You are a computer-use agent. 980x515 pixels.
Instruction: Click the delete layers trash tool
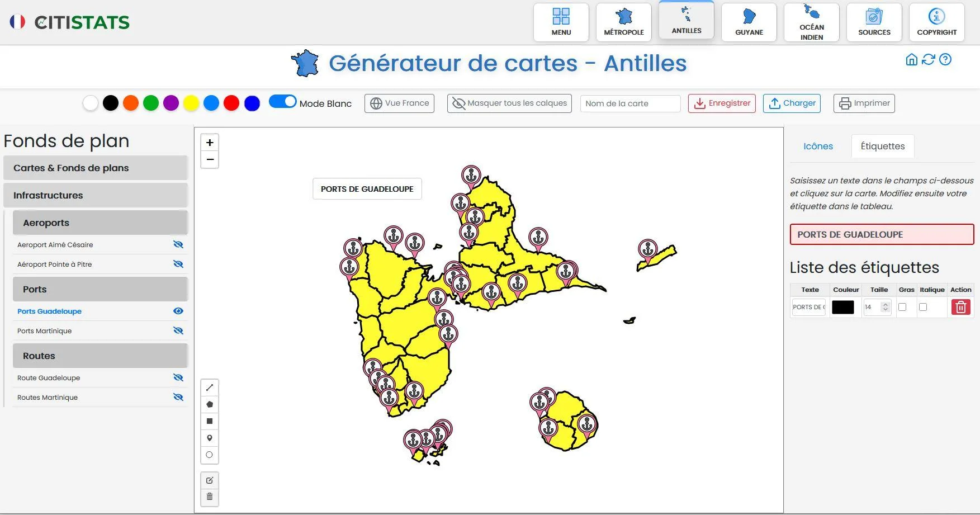coord(210,497)
